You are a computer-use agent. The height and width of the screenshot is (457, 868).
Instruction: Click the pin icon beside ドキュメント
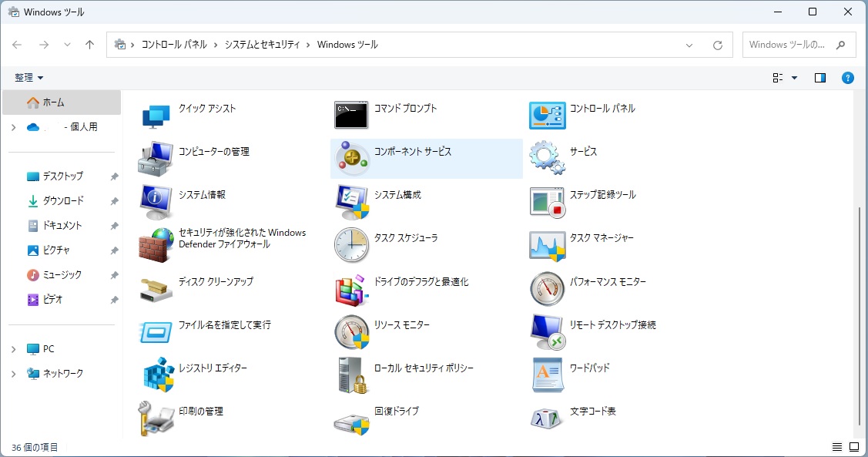coord(114,226)
